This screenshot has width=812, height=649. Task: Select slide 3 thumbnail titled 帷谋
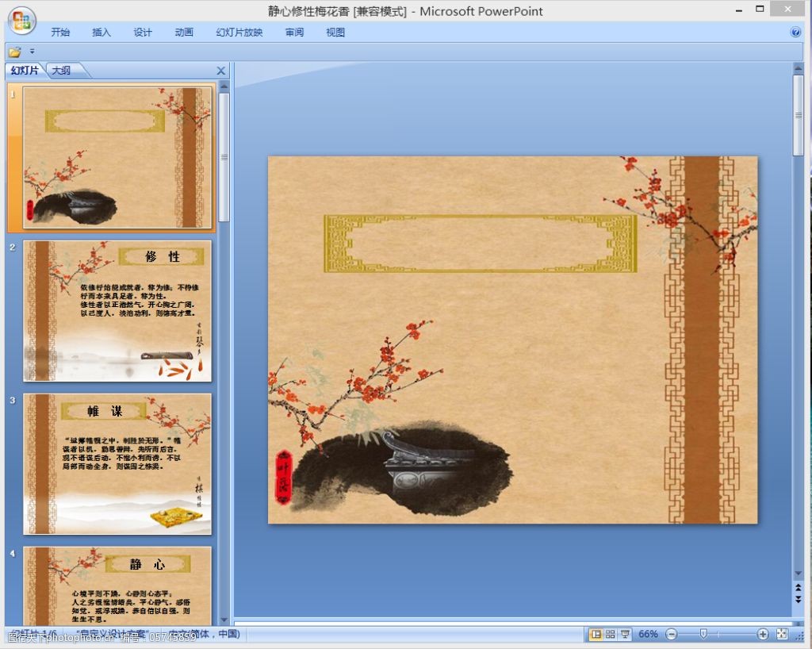(x=117, y=464)
